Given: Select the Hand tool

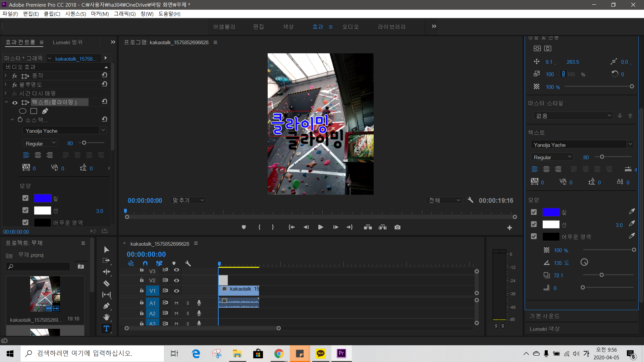Looking at the screenshot, I should [x=106, y=317].
